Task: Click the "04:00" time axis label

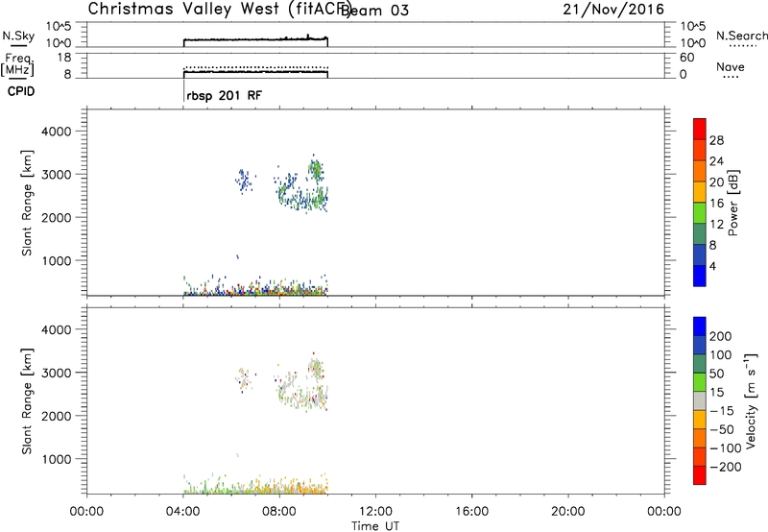Action: click(182, 512)
